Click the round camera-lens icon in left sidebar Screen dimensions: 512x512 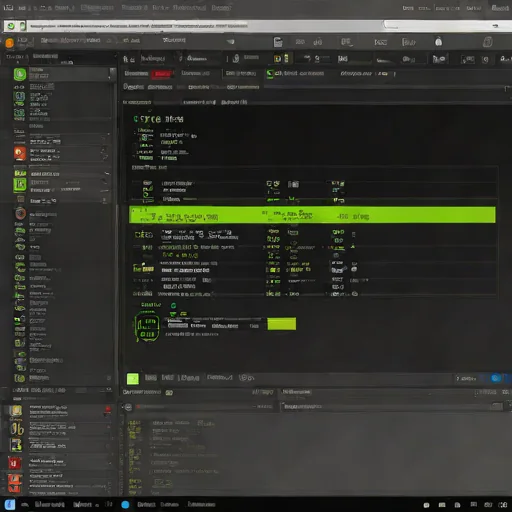[20, 213]
